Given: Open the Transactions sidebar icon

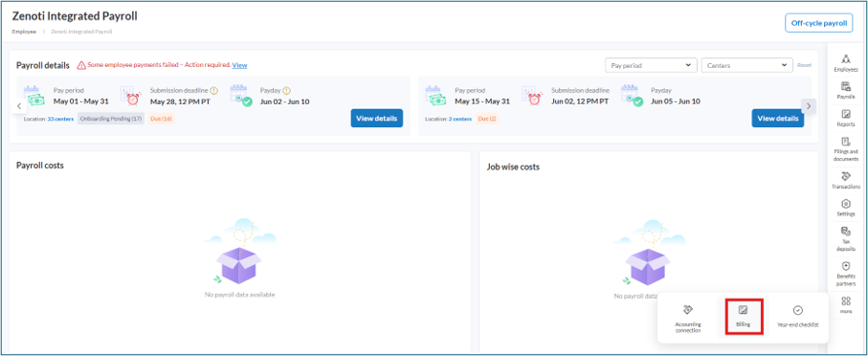Looking at the screenshot, I should 845,181.
